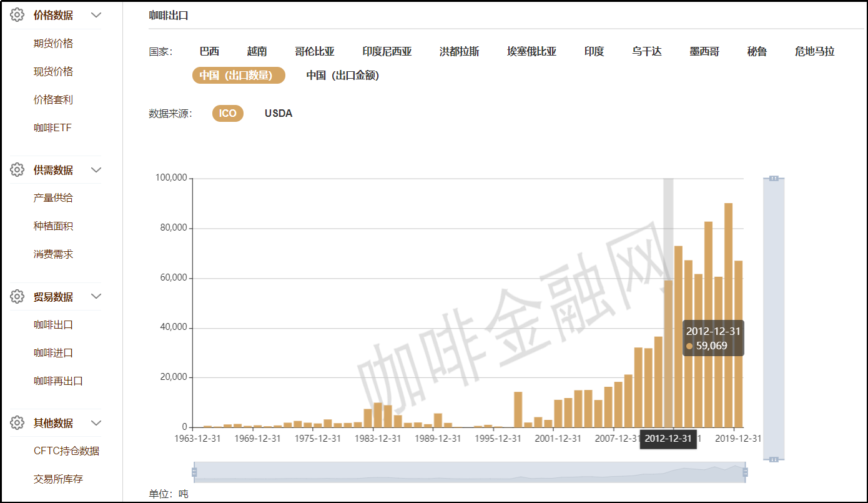Click the 100,000 y-axis label
Viewport: 868px width, 503px height.
172,178
